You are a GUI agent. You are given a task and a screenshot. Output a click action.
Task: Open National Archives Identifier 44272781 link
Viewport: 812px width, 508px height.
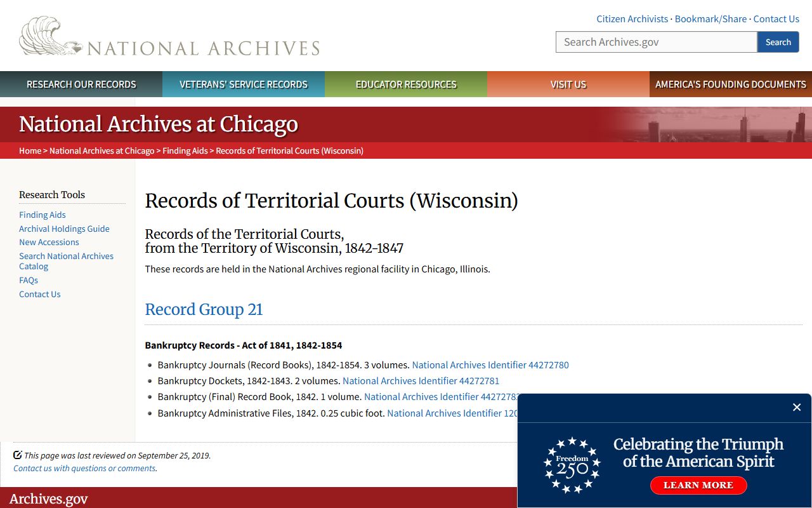(421, 381)
